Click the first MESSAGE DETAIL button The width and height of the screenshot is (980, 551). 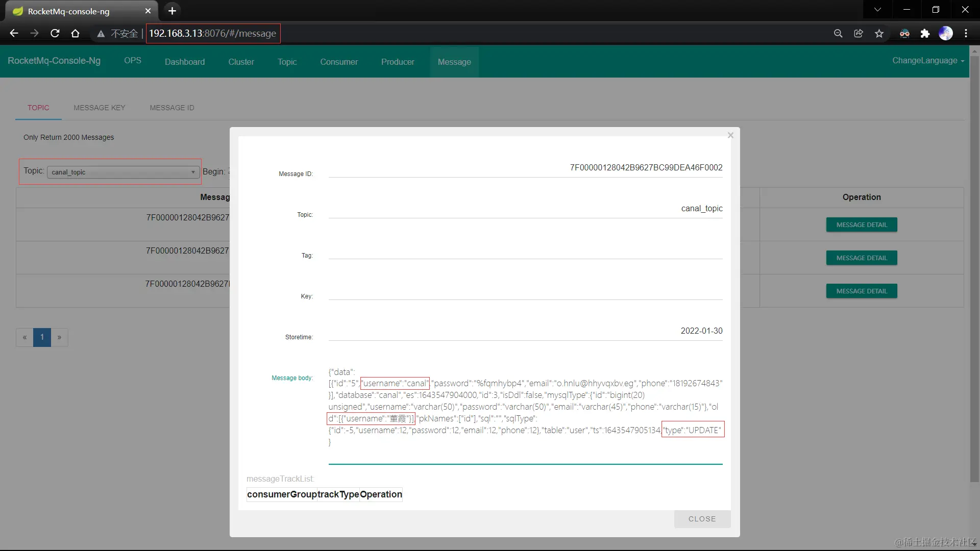(x=862, y=225)
